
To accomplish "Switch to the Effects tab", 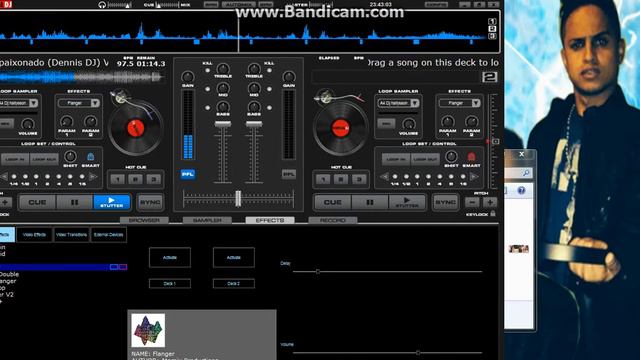I will click(270, 220).
